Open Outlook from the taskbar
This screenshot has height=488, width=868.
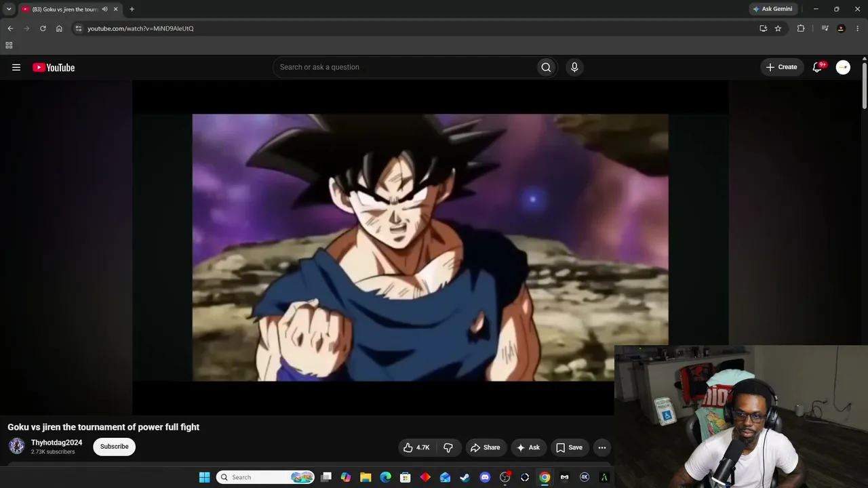click(445, 477)
